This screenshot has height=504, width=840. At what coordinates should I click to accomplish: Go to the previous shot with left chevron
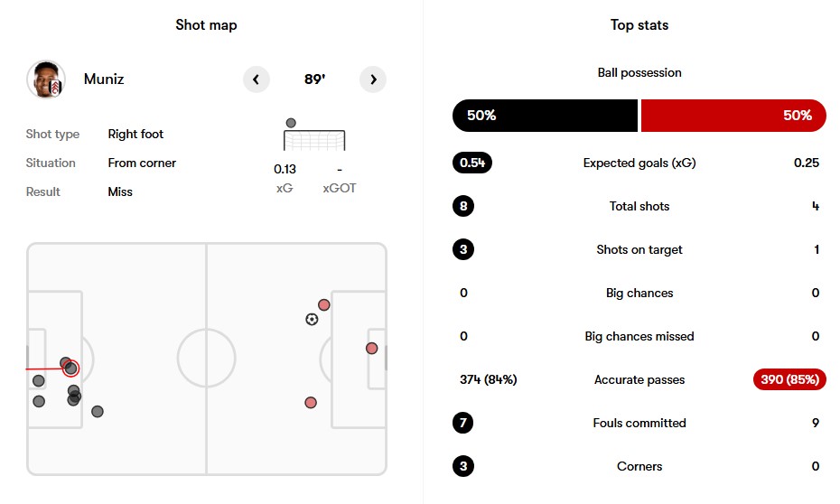click(257, 79)
